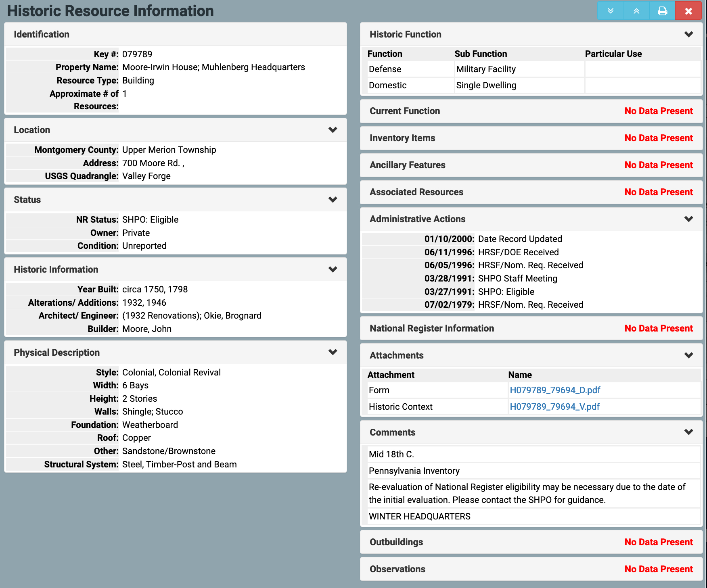The width and height of the screenshot is (707, 588).
Task: Click the 01/10/2000 Date Record Updated row
Action: [531, 239]
